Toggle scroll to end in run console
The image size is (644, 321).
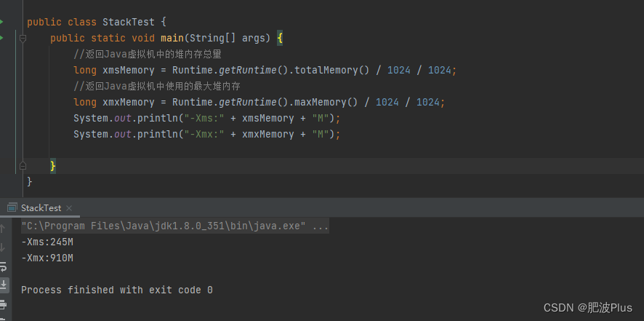click(3, 285)
